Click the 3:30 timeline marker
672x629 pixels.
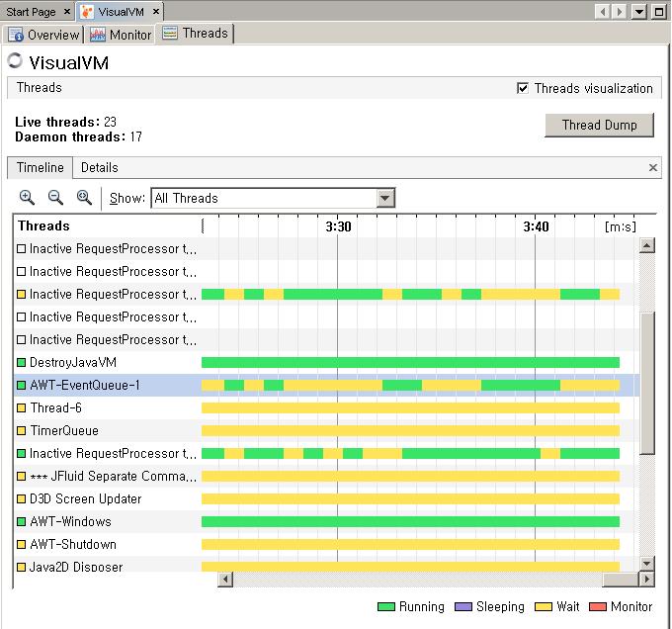[x=338, y=226]
